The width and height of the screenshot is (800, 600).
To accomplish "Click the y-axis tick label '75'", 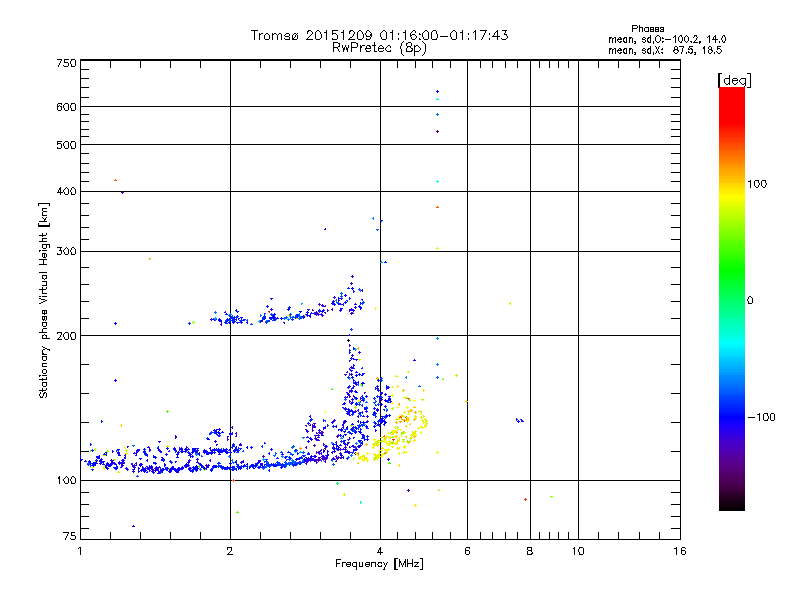I will 70,536.
